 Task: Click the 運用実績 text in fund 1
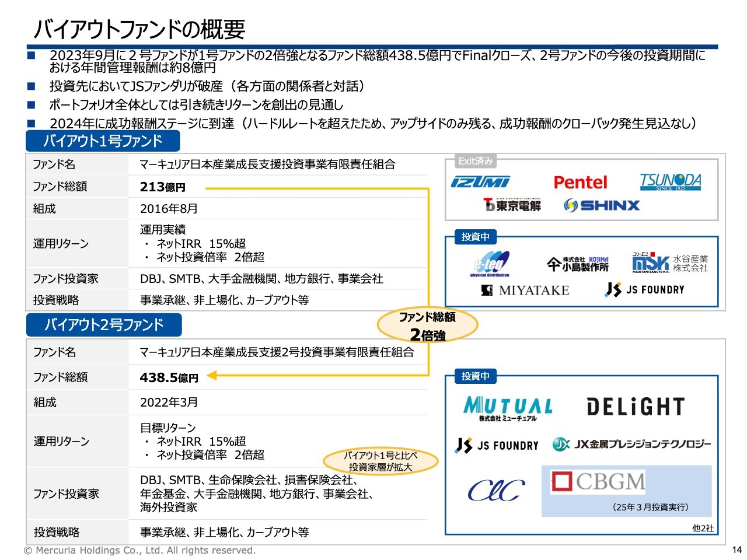[163, 230]
